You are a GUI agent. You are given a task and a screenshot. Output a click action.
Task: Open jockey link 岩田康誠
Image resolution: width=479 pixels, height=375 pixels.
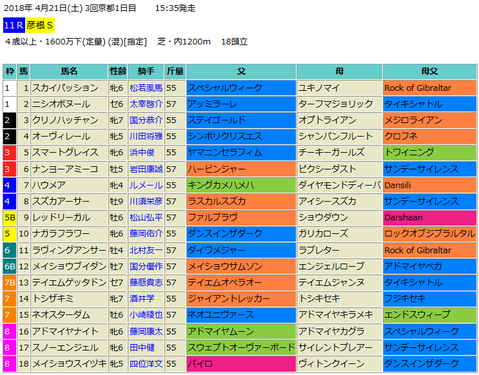tap(146, 169)
